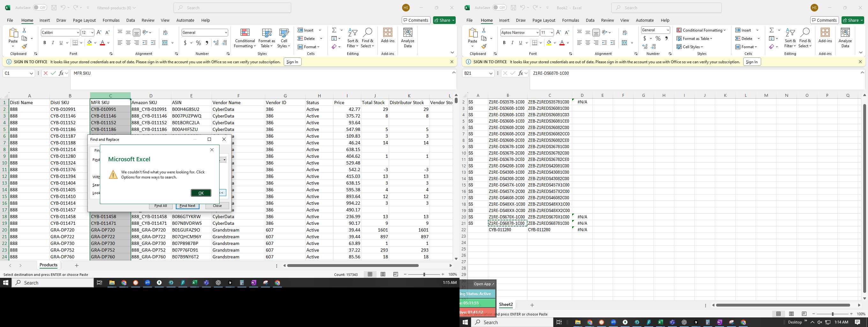Click Analyze Data in Book2 window
Viewport: 868px width, 327px height.
tap(845, 38)
